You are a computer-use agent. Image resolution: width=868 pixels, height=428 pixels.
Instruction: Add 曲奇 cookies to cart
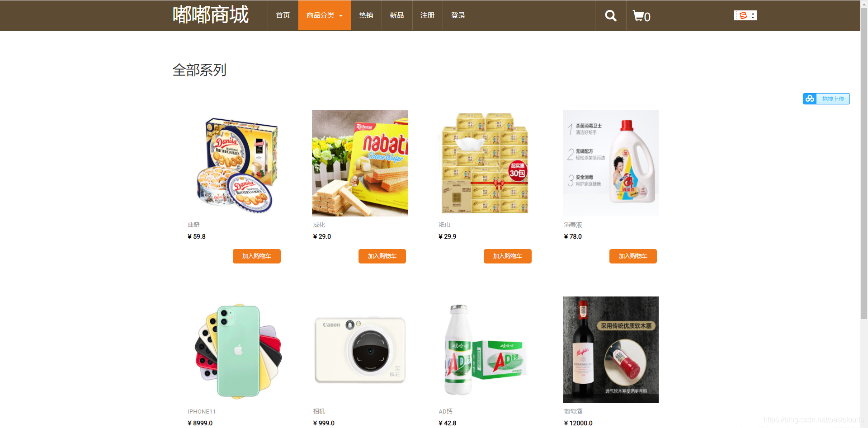pos(257,256)
